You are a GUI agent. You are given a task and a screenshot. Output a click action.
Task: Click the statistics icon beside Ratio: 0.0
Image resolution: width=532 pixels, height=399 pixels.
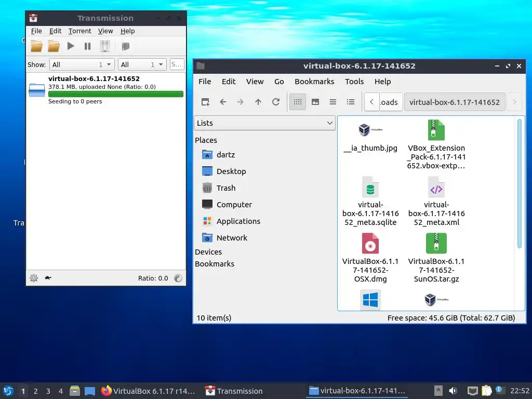click(178, 278)
